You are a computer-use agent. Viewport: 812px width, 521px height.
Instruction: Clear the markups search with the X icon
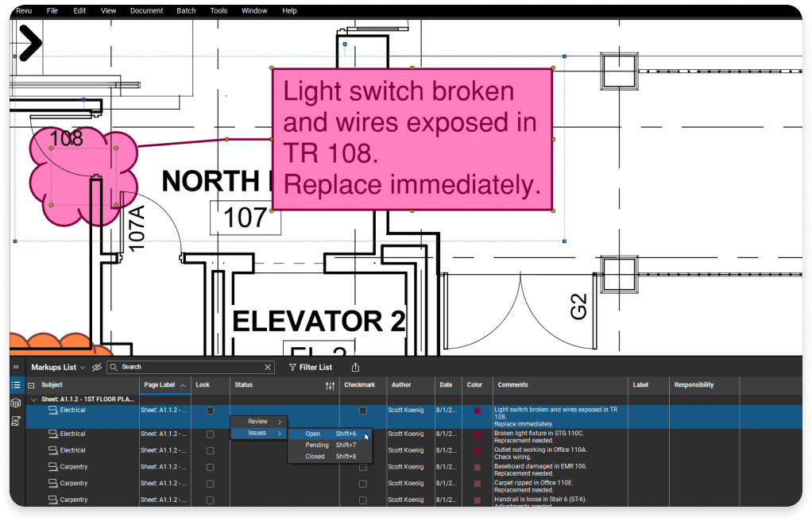[x=268, y=367]
